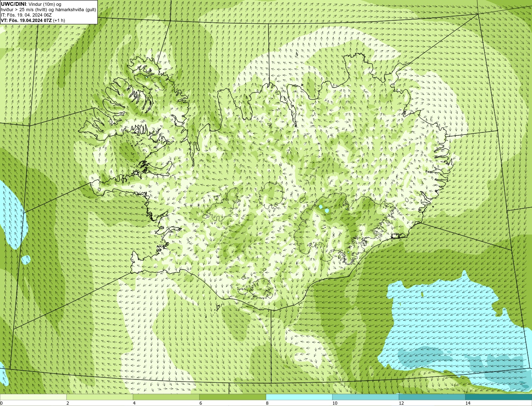Click the "6" label on the color scale
Screen dimensions: 532x406
tap(200, 403)
